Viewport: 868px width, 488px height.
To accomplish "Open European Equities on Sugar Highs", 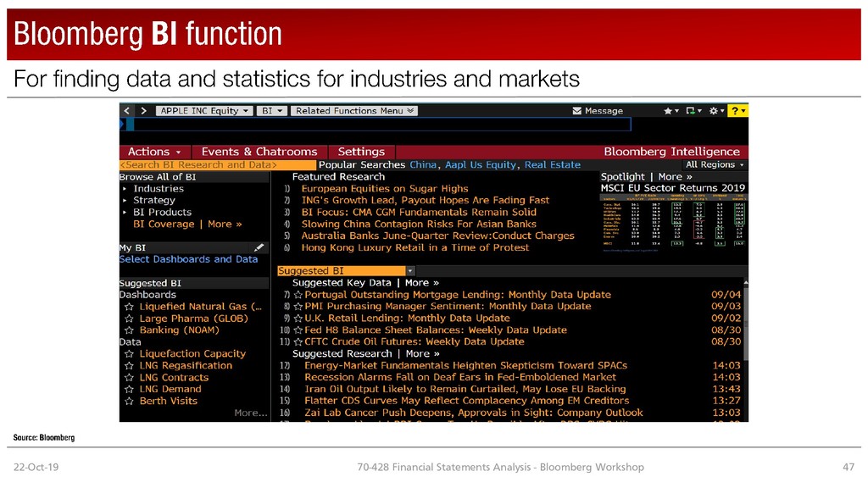I will click(x=385, y=189).
